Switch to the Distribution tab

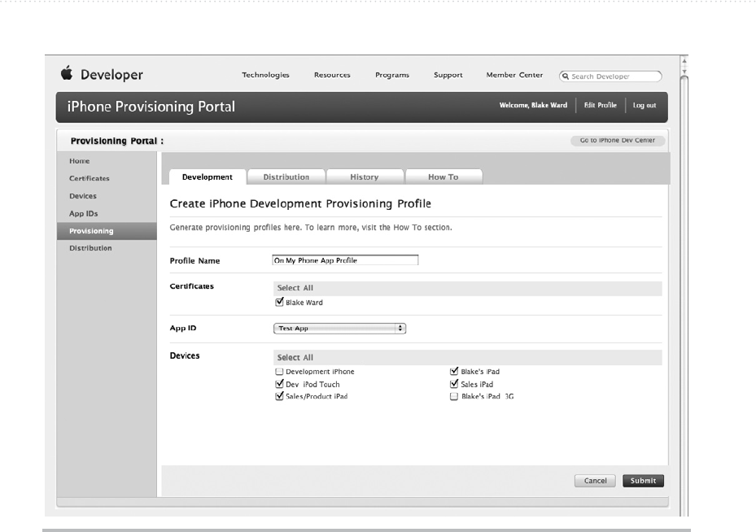point(286,177)
